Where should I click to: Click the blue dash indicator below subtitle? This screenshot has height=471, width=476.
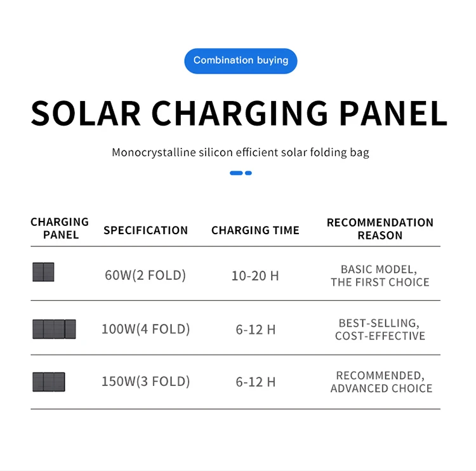tap(241, 173)
